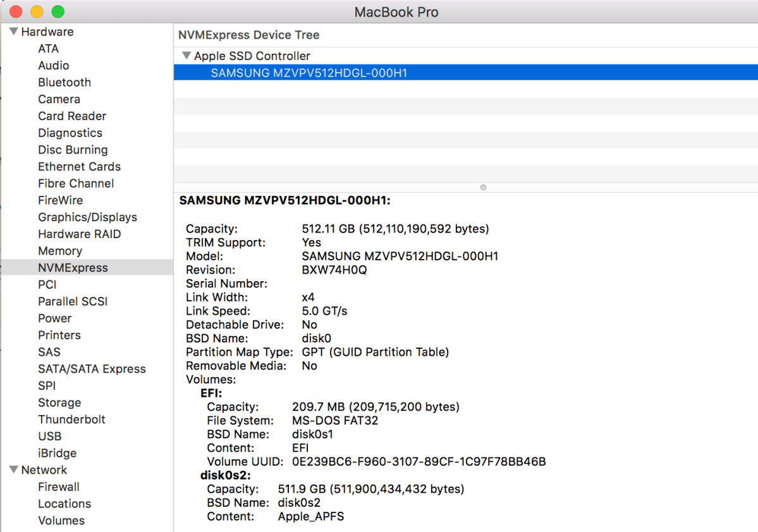Select iBridge in sidebar
Image resolution: width=758 pixels, height=532 pixels.
[x=57, y=453]
